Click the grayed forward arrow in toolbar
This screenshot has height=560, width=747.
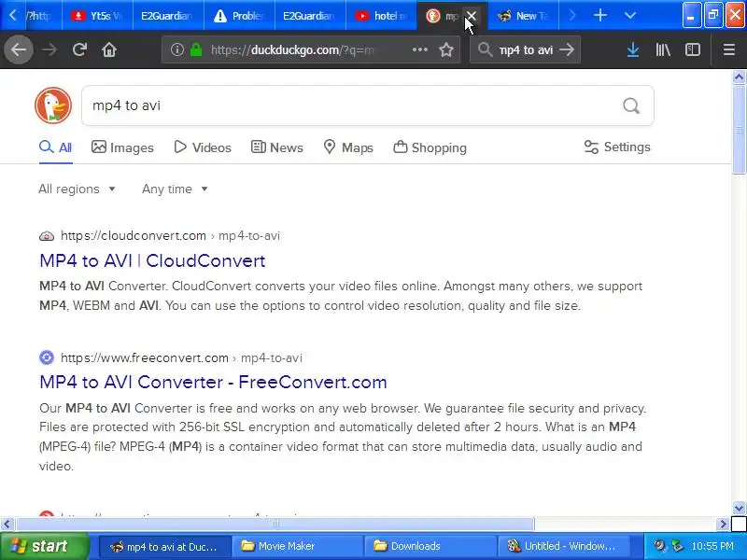[49, 49]
